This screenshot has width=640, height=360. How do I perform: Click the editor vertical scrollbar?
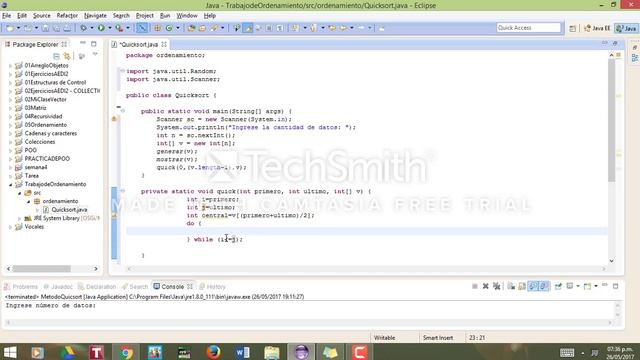pos(611,121)
